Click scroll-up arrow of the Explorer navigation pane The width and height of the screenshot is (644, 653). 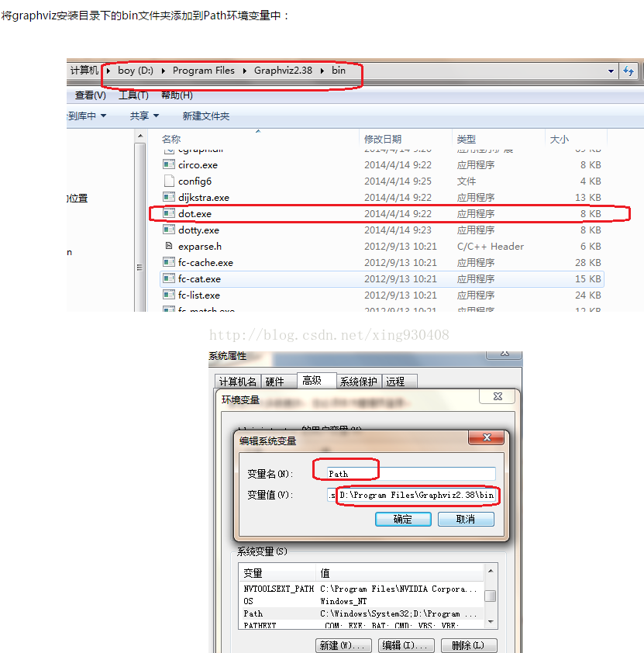click(x=140, y=136)
